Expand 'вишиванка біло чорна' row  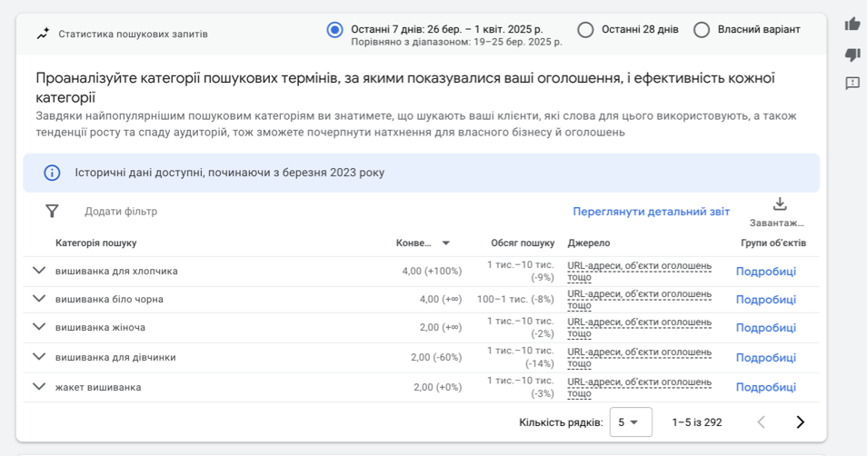[39, 299]
